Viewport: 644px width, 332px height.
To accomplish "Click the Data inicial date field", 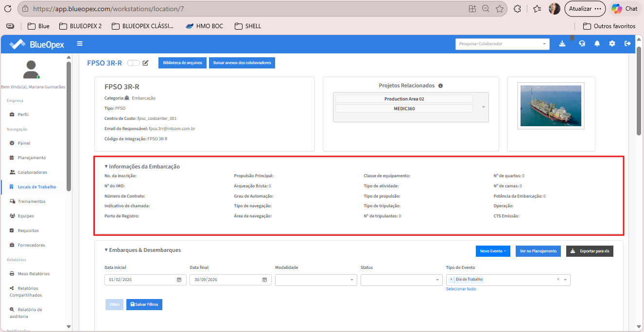I will tap(145, 280).
